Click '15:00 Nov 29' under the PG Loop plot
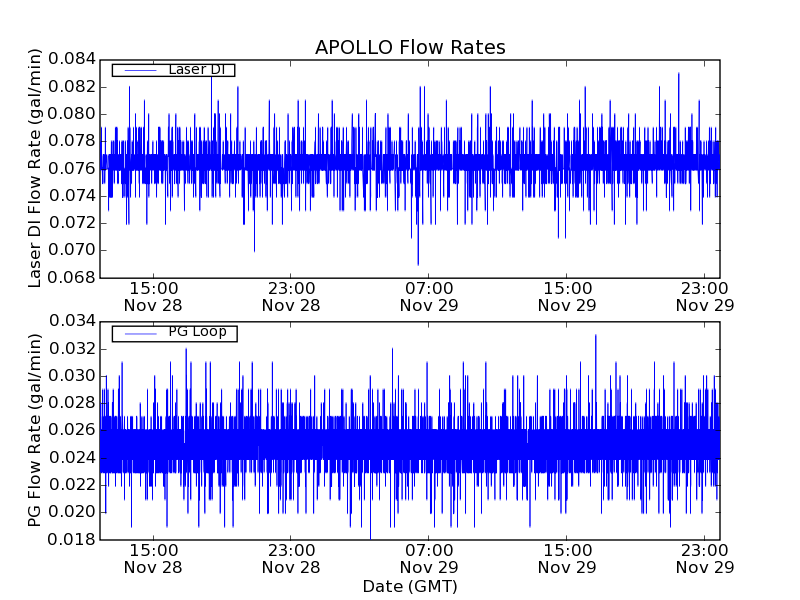 click(x=567, y=559)
